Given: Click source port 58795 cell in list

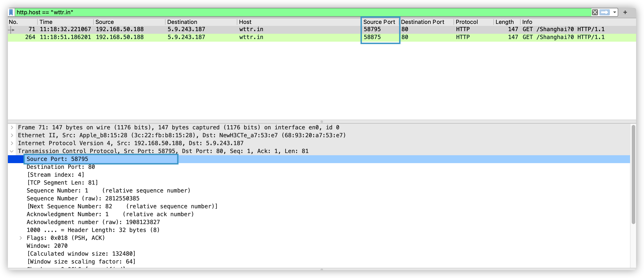Looking at the screenshot, I should 372,29.
